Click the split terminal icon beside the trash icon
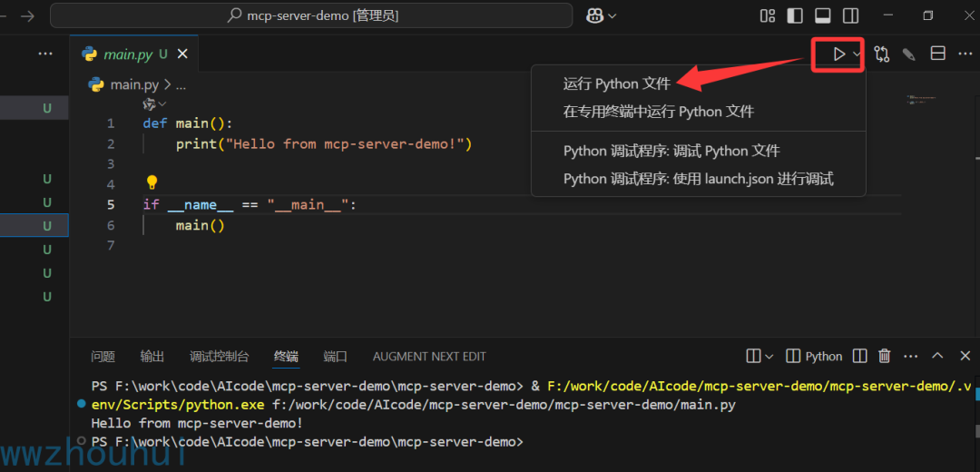 coord(860,356)
